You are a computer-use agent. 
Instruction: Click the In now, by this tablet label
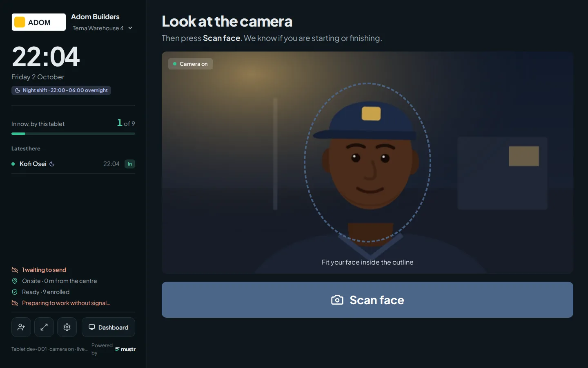(x=38, y=124)
